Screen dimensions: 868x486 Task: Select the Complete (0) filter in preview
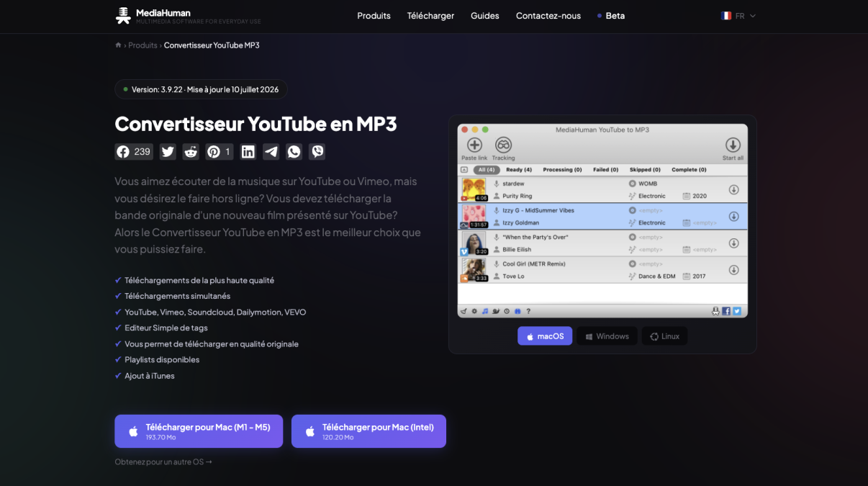click(x=689, y=170)
